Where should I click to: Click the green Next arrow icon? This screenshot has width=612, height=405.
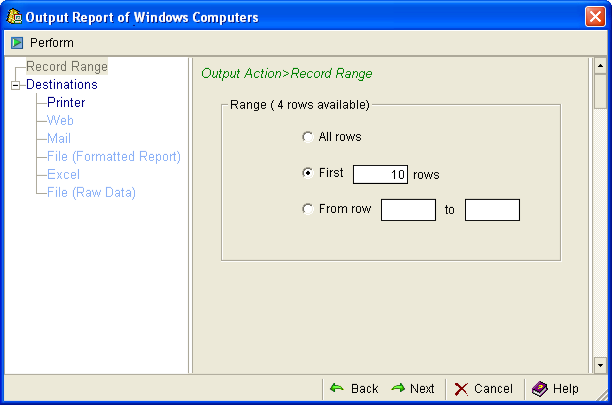pyautogui.click(x=398, y=388)
